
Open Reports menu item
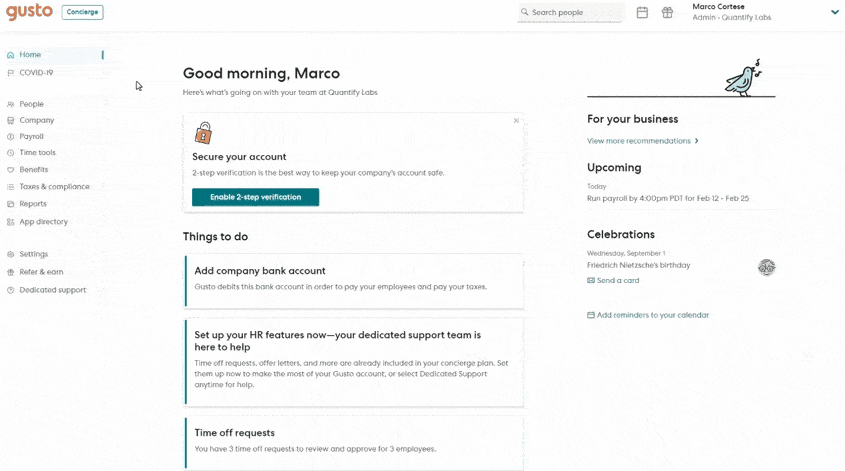coord(33,204)
